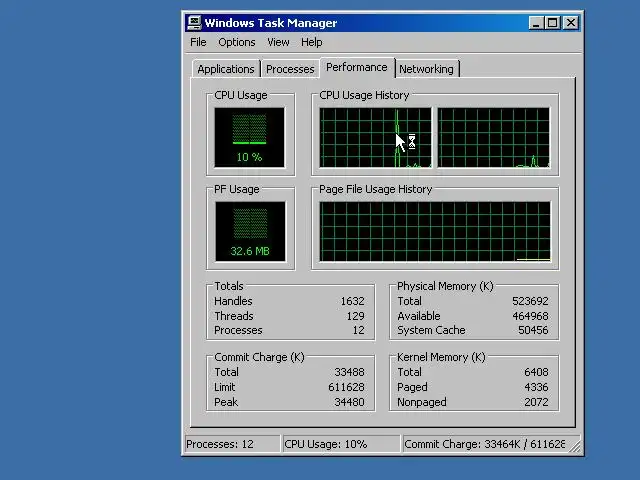This screenshot has height=480, width=640.
Task: Click Kernel Memory Paged value 4336
Action: tap(536, 387)
